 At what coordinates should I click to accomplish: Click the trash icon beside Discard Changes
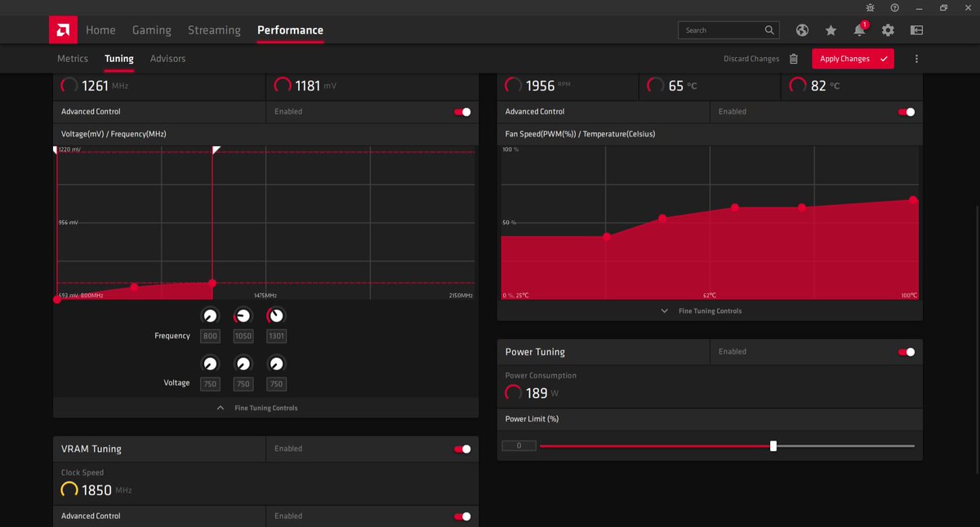coord(794,59)
